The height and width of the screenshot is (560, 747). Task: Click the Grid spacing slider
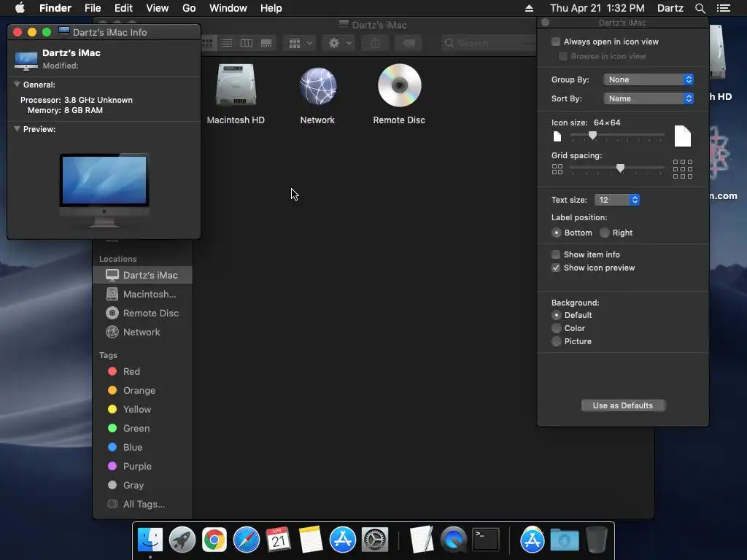point(617,168)
